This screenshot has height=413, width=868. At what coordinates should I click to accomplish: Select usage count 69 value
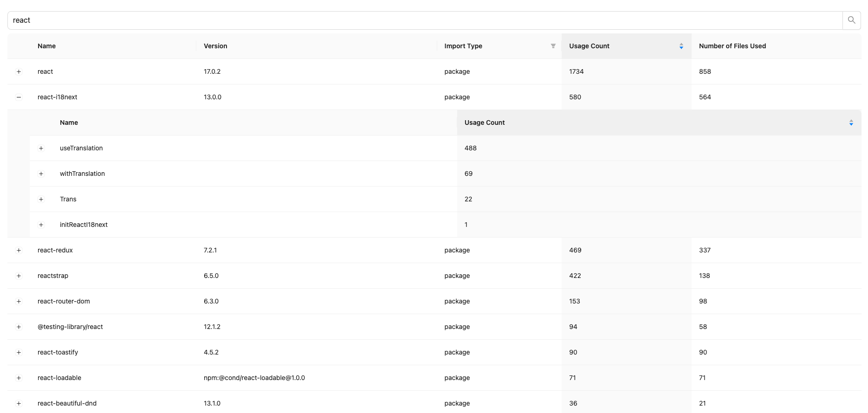click(468, 174)
